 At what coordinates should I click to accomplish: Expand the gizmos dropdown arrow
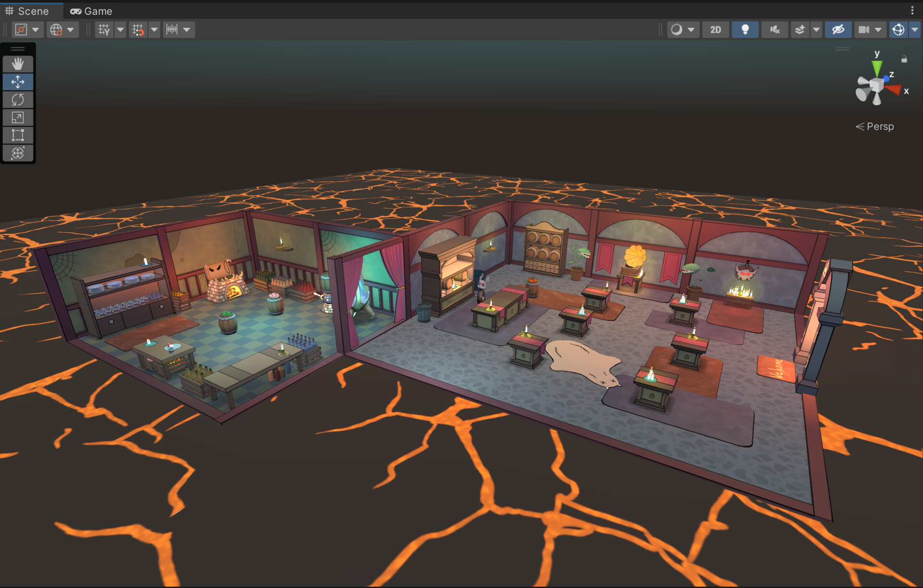(914, 30)
